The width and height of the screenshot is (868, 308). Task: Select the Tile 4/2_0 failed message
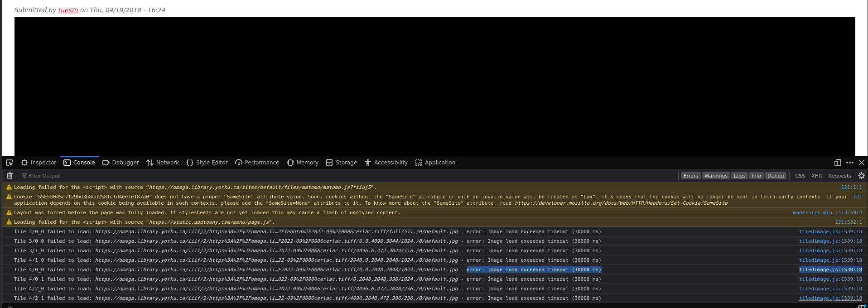308,289
